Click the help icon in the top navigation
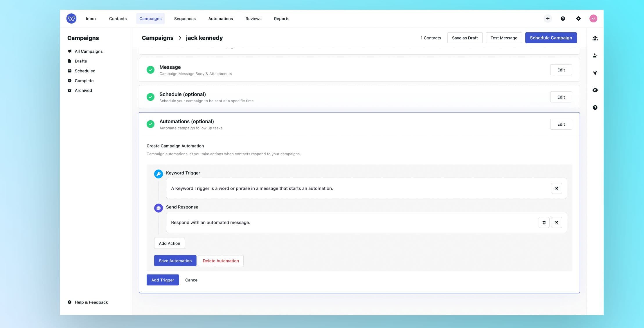The image size is (644, 328). [x=563, y=18]
